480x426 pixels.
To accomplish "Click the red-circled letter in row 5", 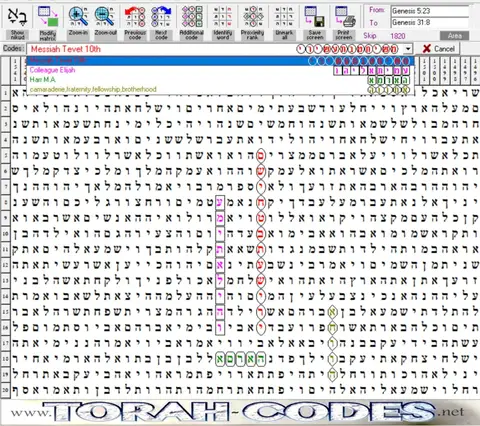I will [x=261, y=156].
